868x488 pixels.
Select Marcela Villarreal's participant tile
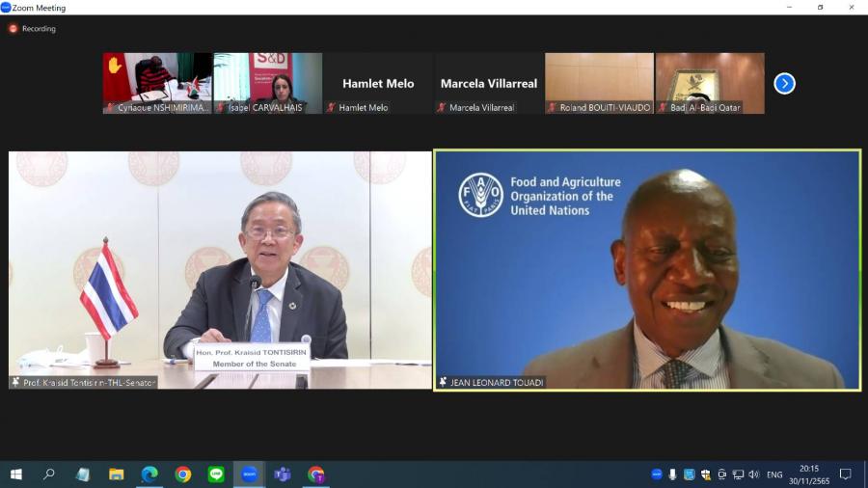pos(488,84)
